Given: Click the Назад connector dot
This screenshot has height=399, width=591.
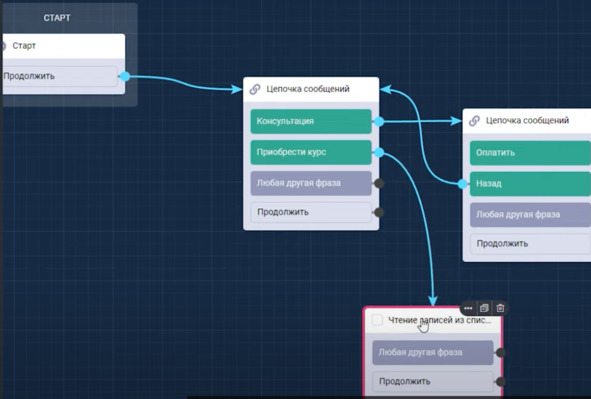Looking at the screenshot, I should click(x=462, y=184).
